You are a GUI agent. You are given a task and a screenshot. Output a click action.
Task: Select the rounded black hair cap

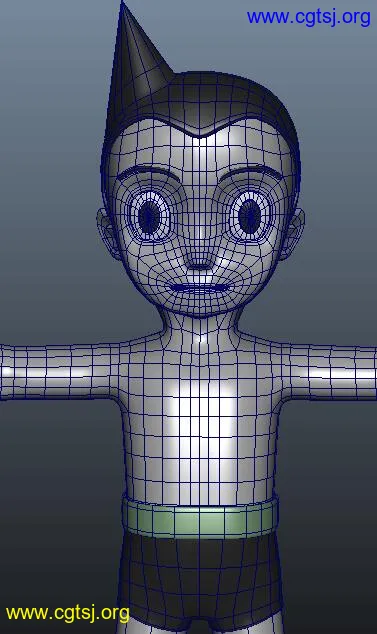point(227,101)
